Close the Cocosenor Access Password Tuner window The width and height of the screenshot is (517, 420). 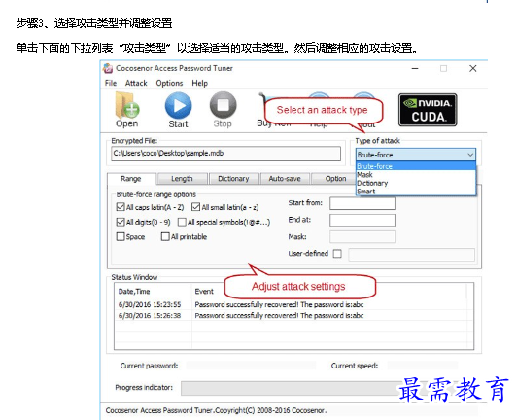(x=473, y=68)
